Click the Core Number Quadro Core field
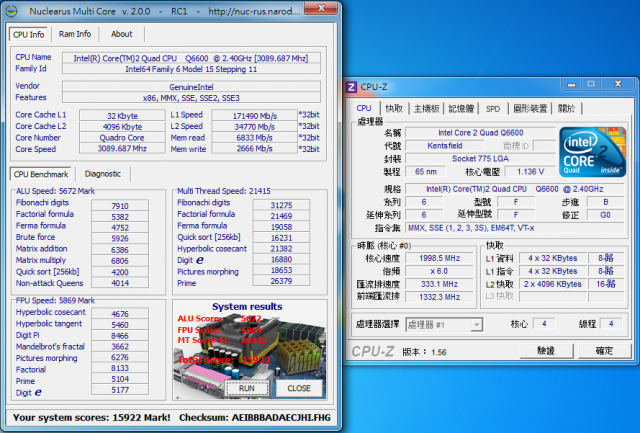This screenshot has height=433, width=640. tap(122, 138)
